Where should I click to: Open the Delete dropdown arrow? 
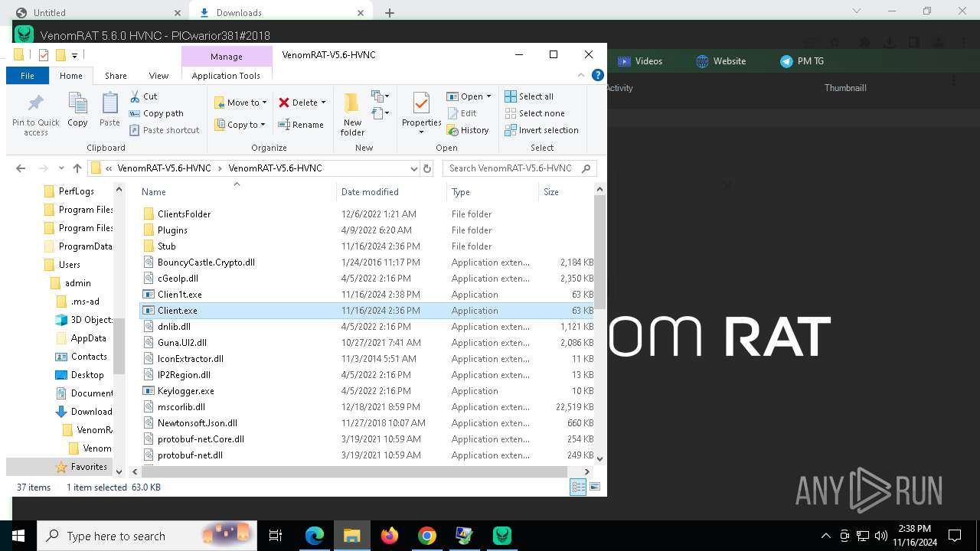tap(323, 103)
